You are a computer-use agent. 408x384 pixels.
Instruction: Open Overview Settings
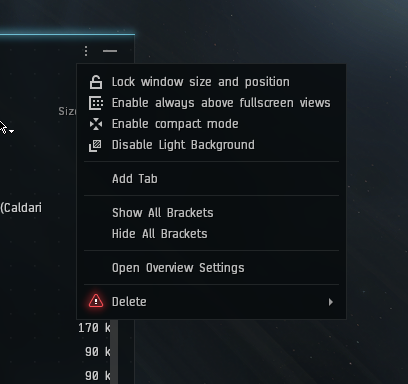coord(178,268)
